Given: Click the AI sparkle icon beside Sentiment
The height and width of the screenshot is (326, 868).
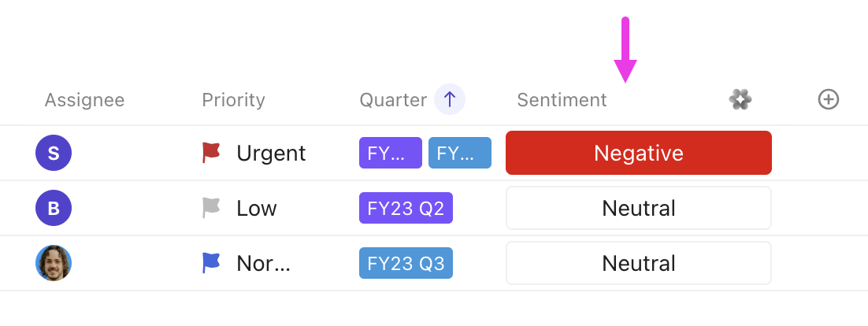Looking at the screenshot, I should click(x=740, y=99).
